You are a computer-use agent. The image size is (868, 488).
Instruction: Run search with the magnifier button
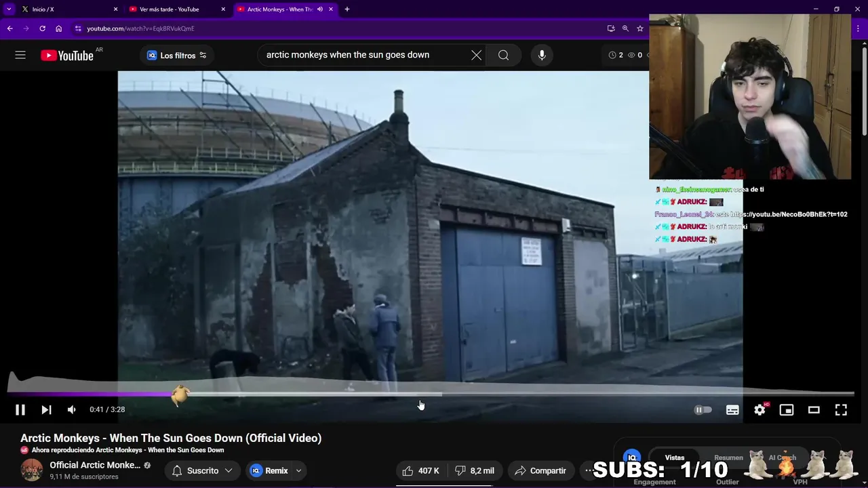503,55
